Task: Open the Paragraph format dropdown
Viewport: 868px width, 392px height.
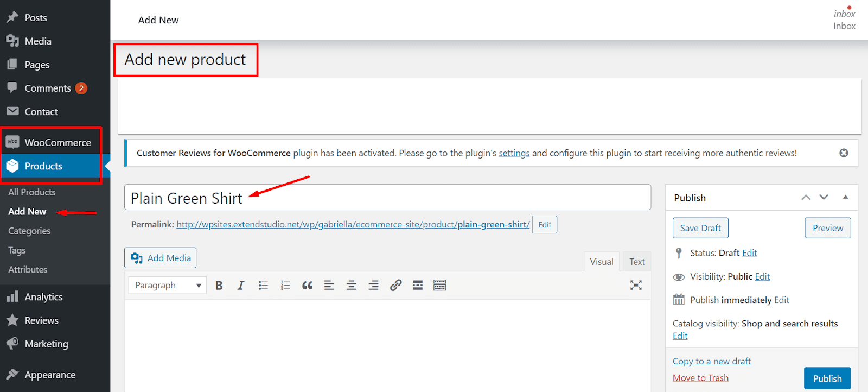Action: tap(168, 286)
